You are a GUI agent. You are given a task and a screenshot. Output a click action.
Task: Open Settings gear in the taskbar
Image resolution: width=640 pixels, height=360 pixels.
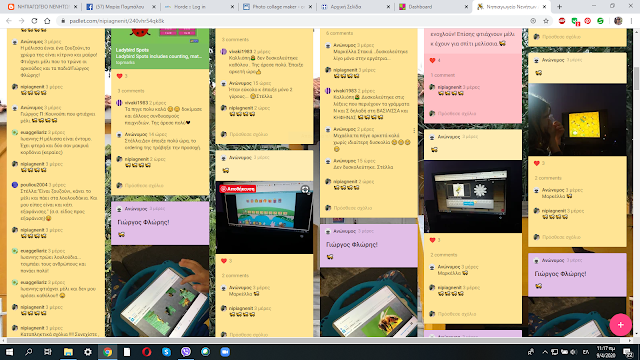88,352
